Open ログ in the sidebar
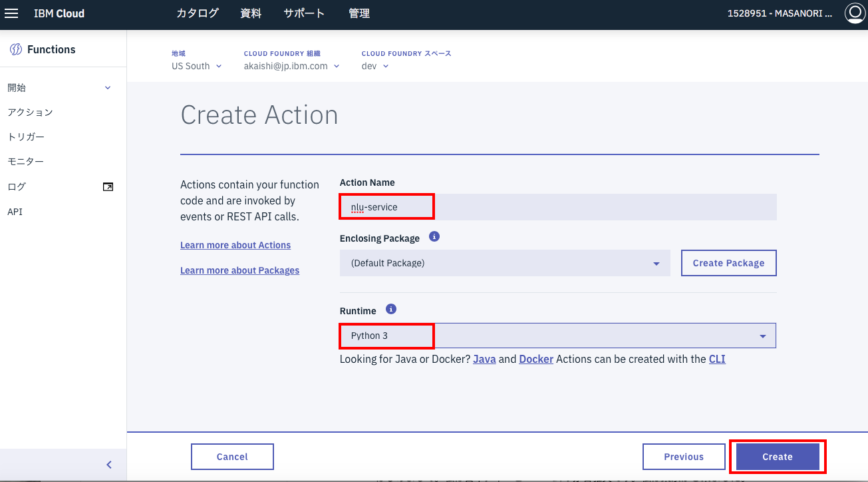Image resolution: width=868 pixels, height=482 pixels. coord(17,187)
